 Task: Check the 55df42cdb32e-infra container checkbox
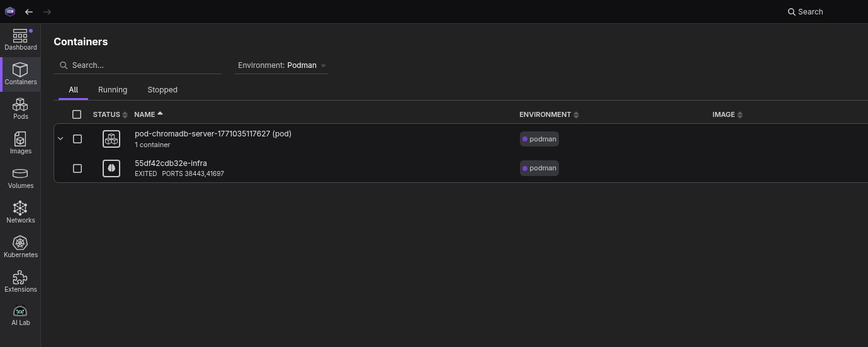pyautogui.click(x=77, y=168)
